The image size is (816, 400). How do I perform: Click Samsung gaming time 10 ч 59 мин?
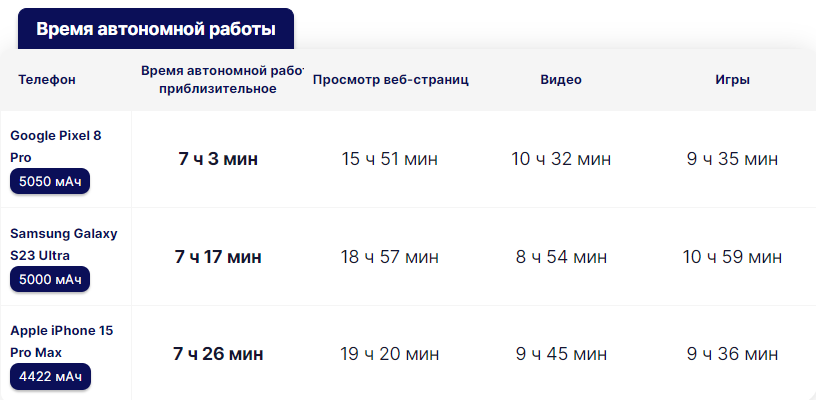click(x=732, y=256)
